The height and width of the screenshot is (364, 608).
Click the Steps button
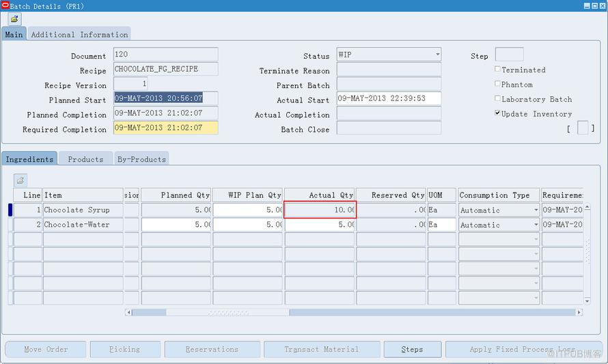(412, 349)
